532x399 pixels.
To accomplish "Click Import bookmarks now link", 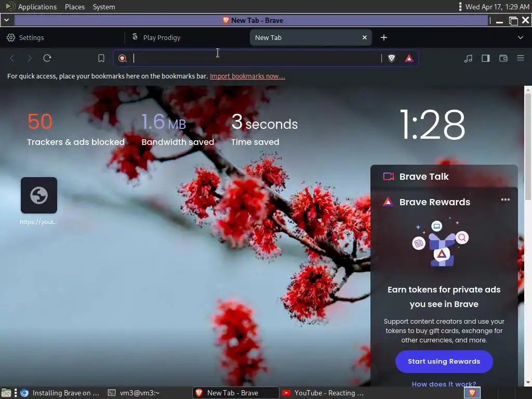I will 247,76.
